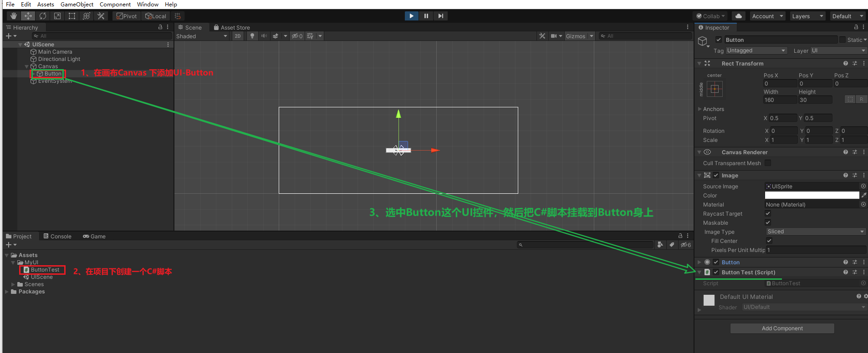Toggle 2D scene view mode
868x353 pixels.
[238, 36]
